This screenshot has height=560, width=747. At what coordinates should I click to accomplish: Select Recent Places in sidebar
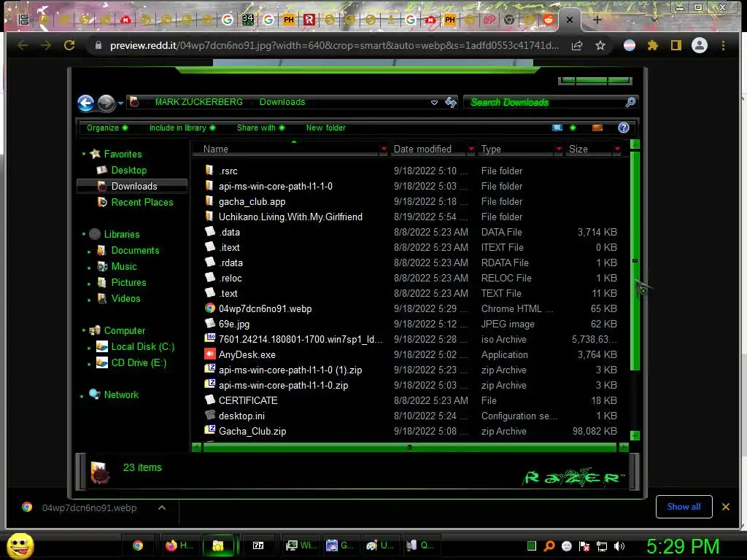click(x=142, y=202)
